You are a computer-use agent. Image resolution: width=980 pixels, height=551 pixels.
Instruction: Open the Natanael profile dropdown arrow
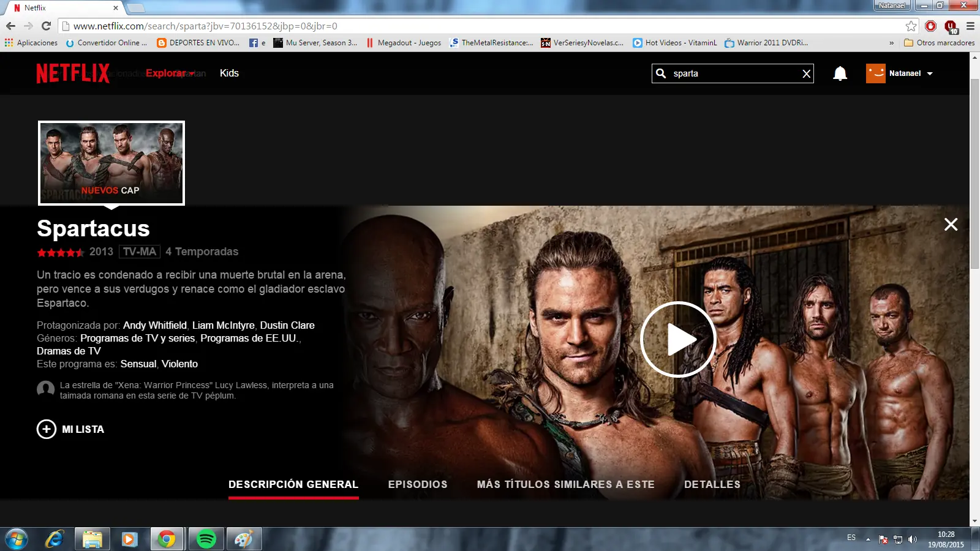(930, 73)
